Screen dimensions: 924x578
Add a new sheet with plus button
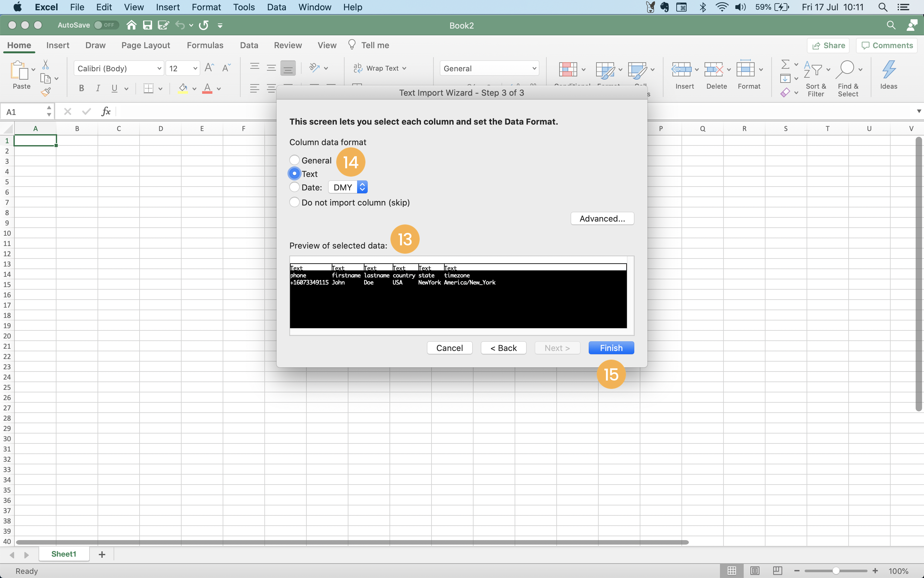pos(102,554)
